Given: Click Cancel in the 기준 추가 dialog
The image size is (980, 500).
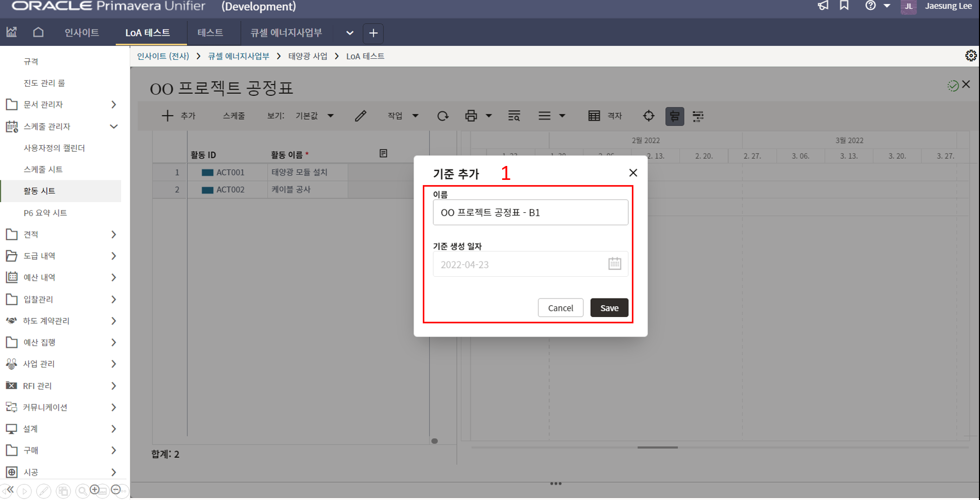Looking at the screenshot, I should (x=560, y=308).
